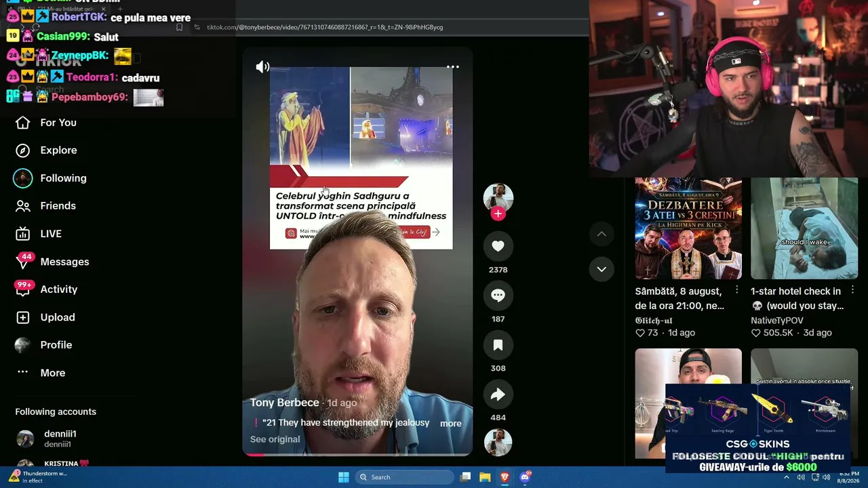868x488 pixels.
Task: Click Pepebamboy69's username in chat overlay
Action: 90,97
